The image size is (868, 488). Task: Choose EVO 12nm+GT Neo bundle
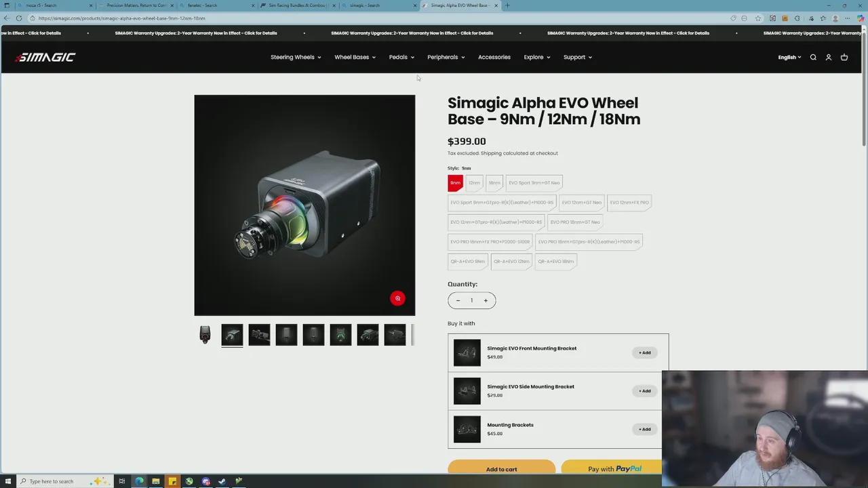(x=581, y=203)
